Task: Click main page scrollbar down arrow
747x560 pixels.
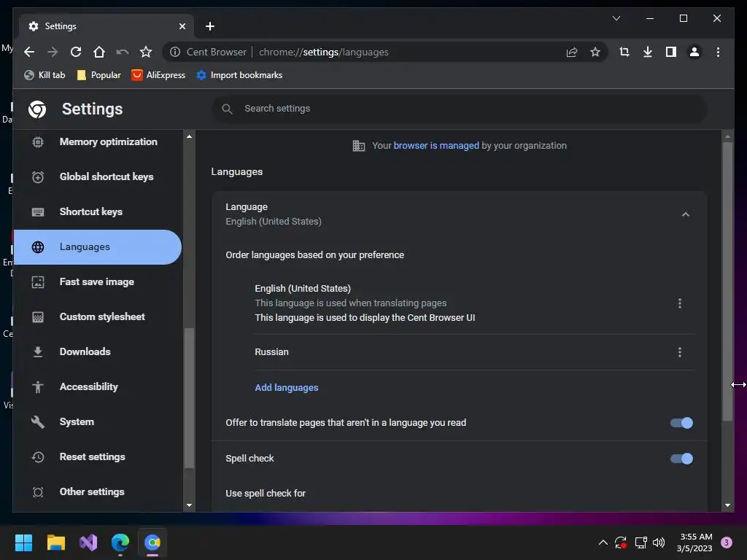Action: click(x=727, y=505)
